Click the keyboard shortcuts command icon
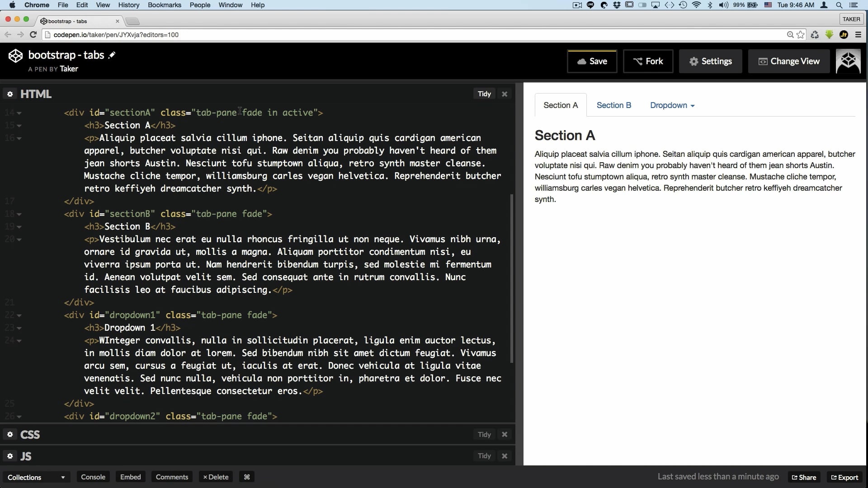 (x=247, y=477)
